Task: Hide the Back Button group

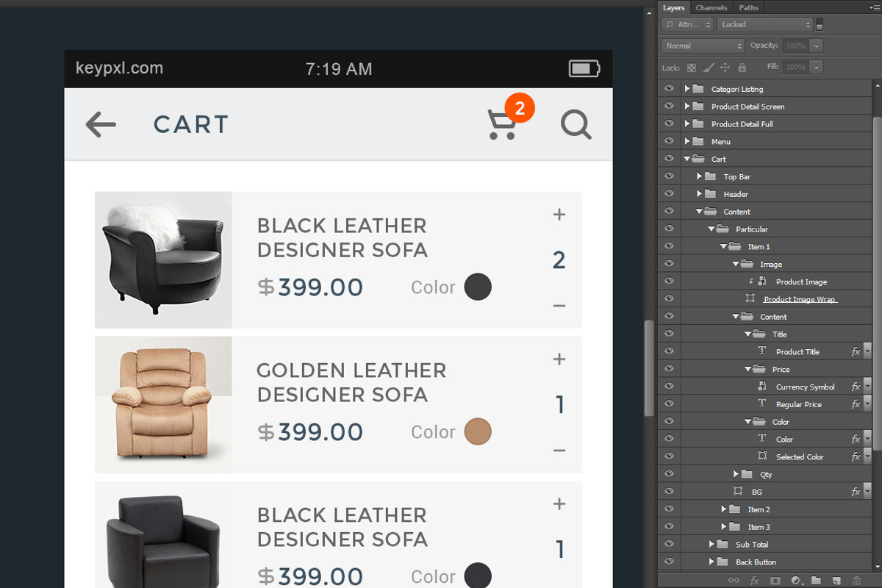Action: [x=669, y=562]
